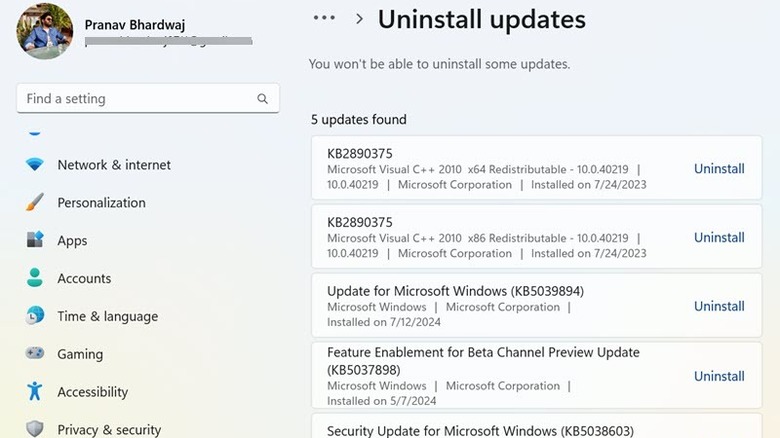
Task: Click the Apps icon in sidebar
Action: pos(35,241)
